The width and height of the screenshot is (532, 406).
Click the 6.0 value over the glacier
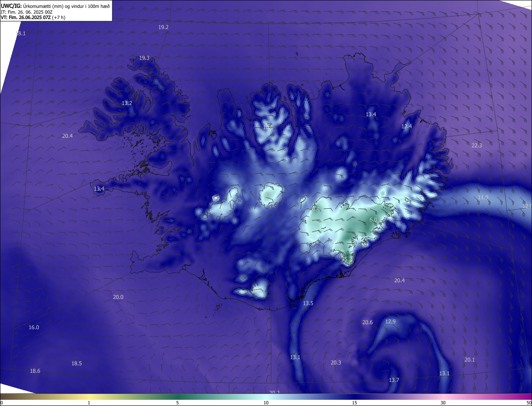pyautogui.click(x=373, y=220)
